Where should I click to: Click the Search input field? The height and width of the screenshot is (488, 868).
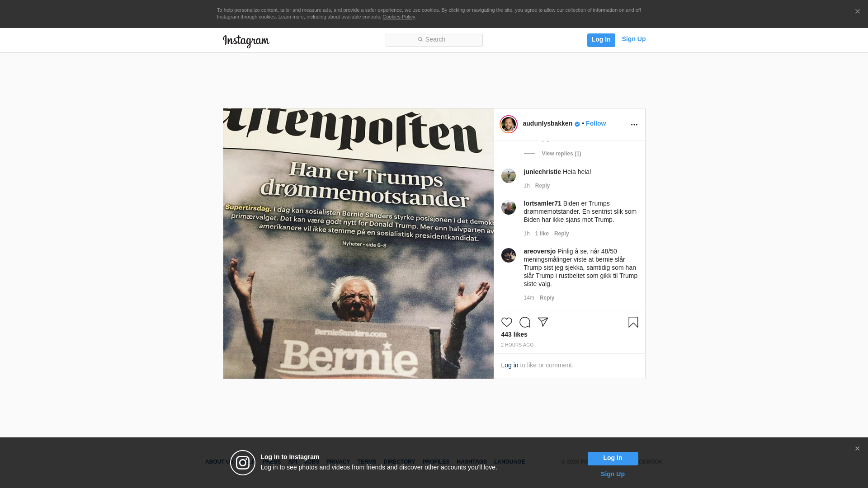(x=434, y=40)
